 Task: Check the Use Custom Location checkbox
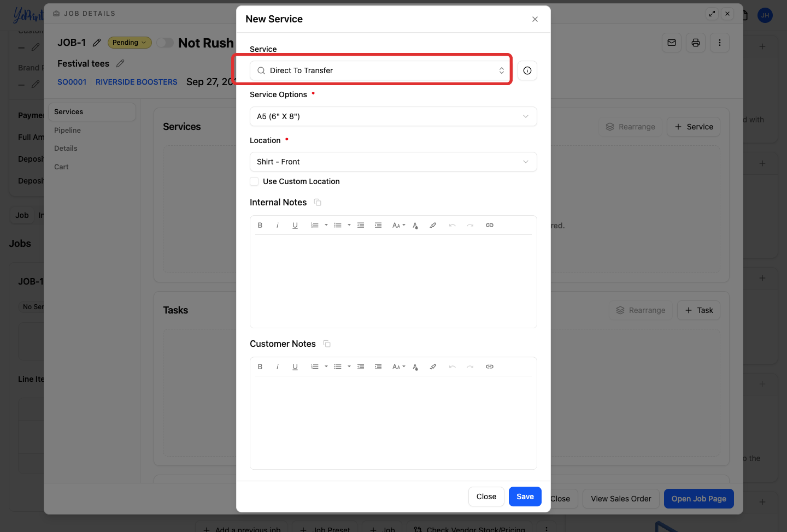tap(254, 181)
